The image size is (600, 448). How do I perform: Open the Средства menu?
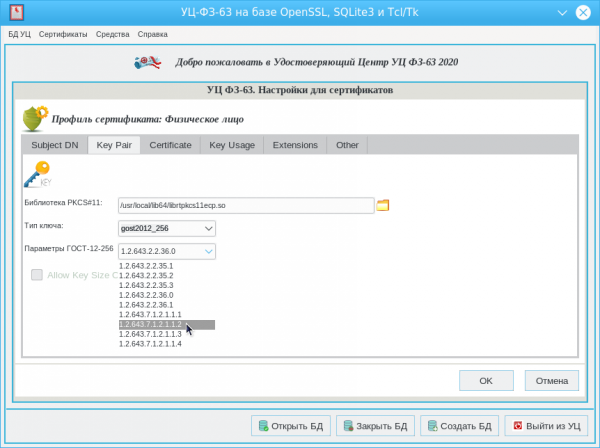pos(112,33)
